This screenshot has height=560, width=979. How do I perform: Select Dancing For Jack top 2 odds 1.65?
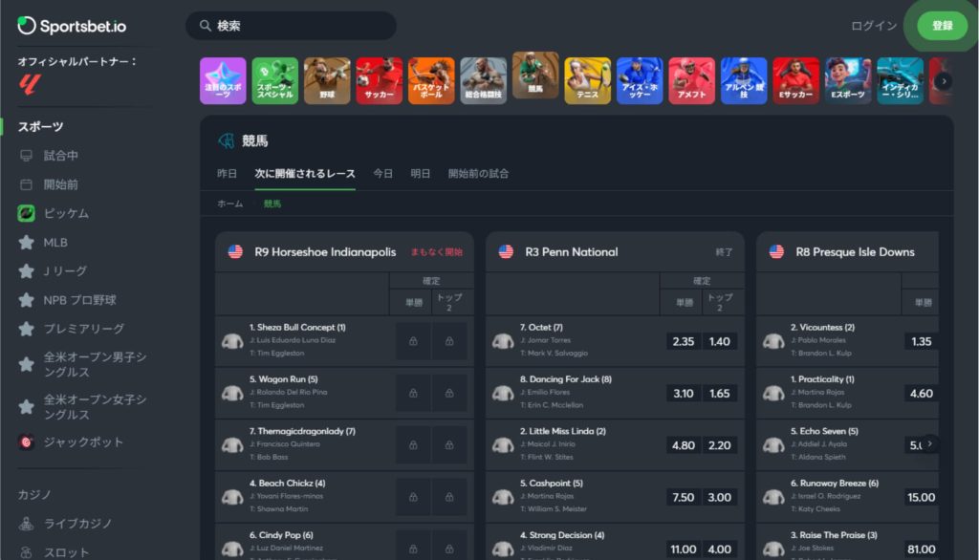[719, 394]
